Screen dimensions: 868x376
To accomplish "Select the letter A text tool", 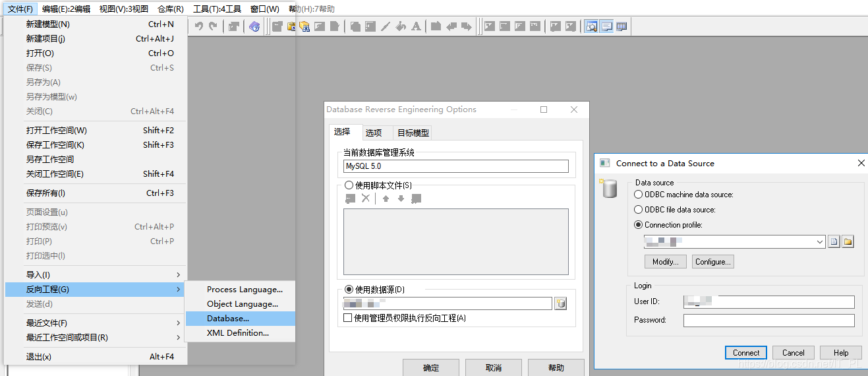I will coord(416,26).
